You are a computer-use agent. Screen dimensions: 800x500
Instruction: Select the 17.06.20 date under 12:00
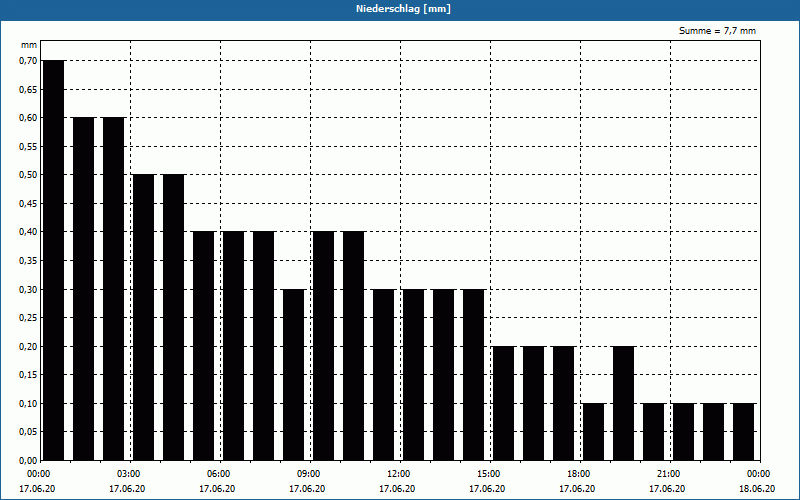point(397,489)
